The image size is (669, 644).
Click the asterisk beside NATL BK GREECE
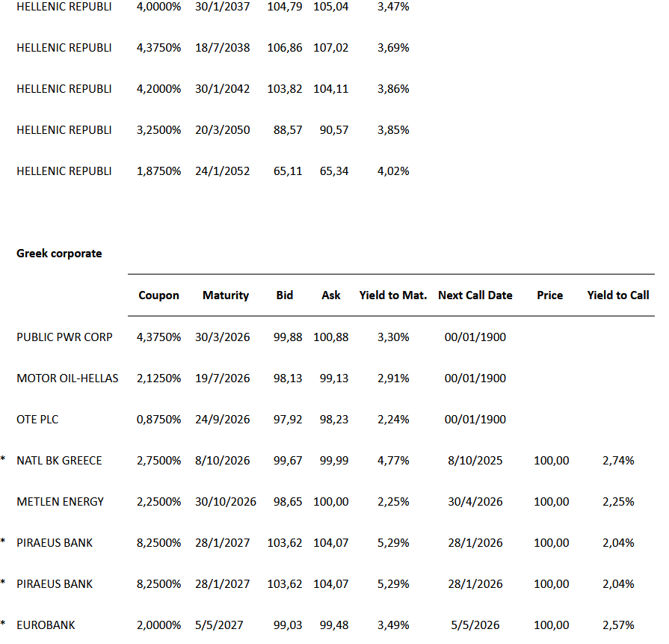click(3, 460)
